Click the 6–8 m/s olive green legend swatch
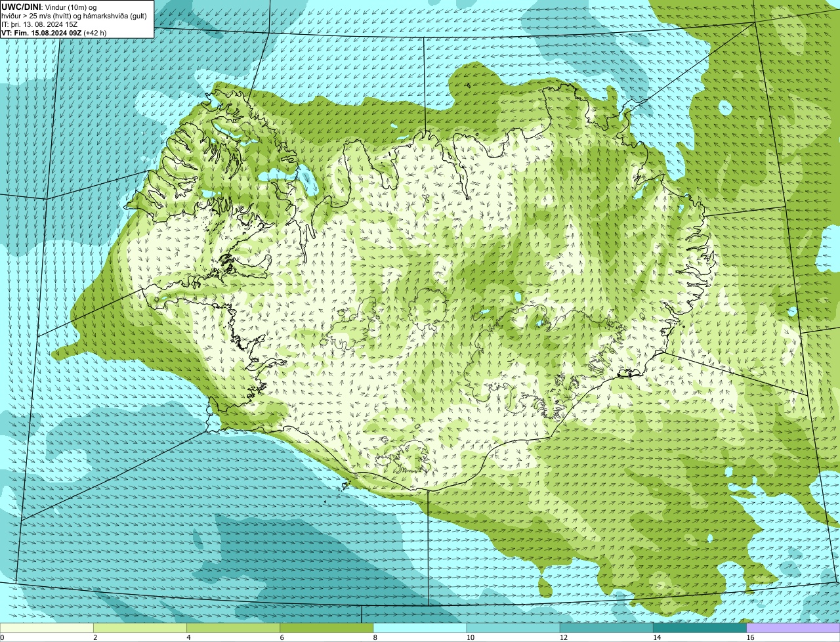 point(327,628)
